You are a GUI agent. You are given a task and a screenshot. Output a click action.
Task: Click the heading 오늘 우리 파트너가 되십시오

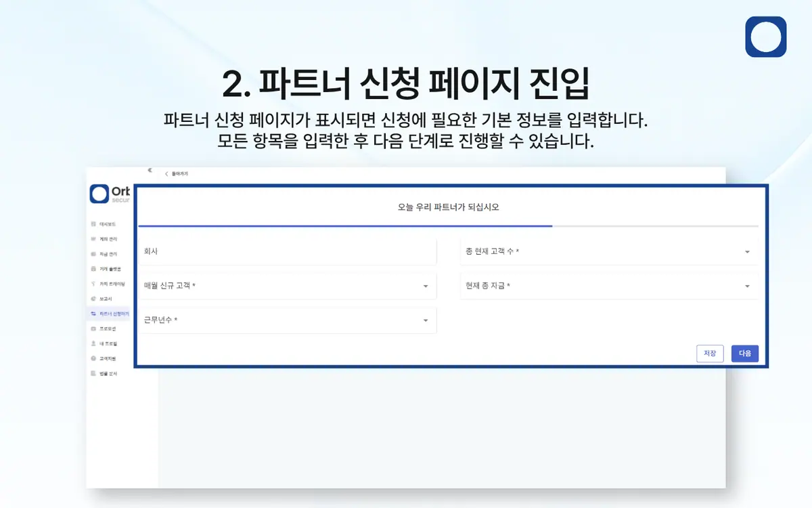[x=449, y=207]
